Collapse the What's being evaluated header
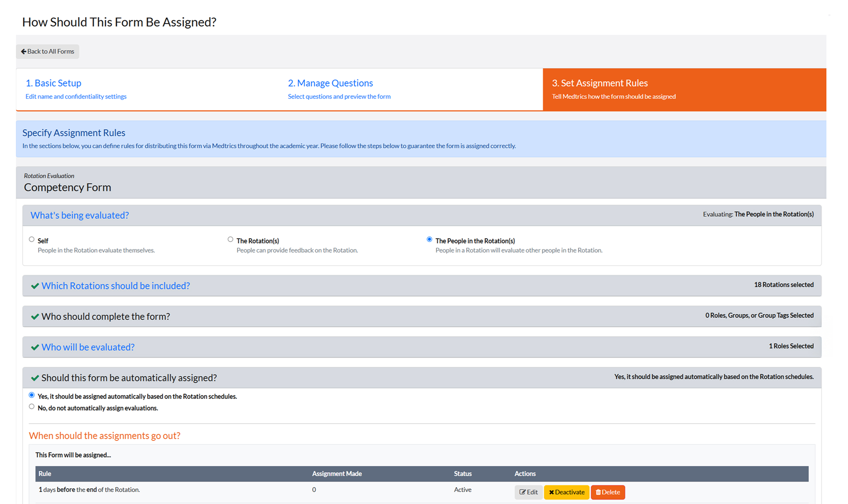Image resolution: width=848 pixels, height=504 pixels. (80, 215)
